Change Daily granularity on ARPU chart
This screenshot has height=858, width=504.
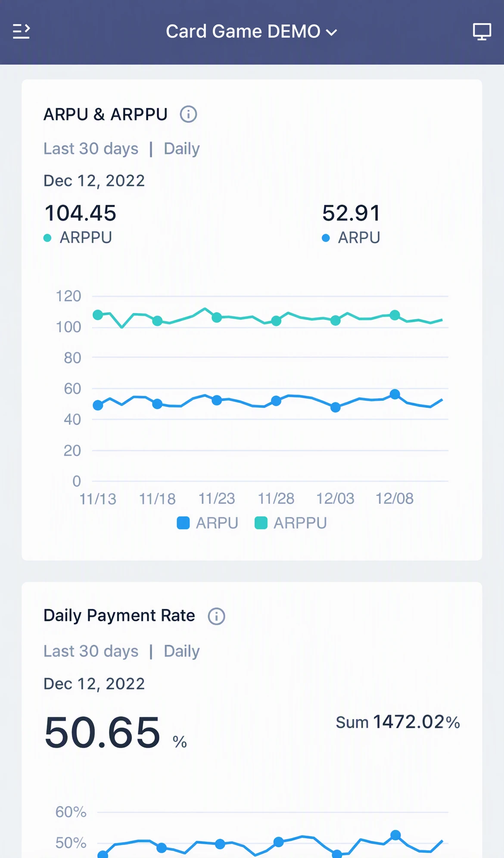click(x=182, y=149)
